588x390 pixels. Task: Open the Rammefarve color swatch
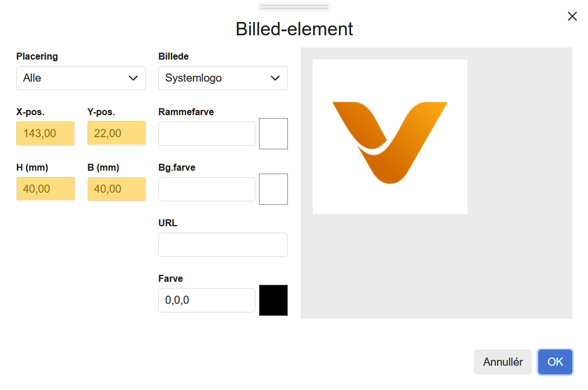click(273, 133)
